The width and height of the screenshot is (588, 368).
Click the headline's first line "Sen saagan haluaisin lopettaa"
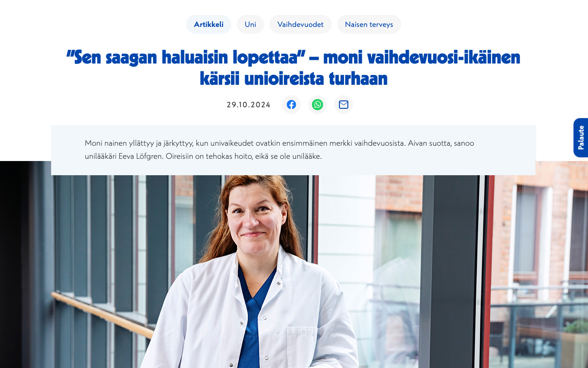(186, 58)
